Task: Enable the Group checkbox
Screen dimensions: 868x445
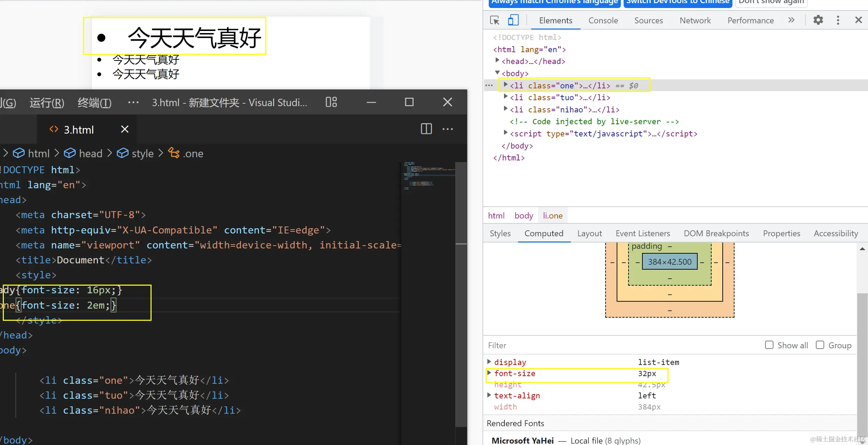Action: point(820,345)
